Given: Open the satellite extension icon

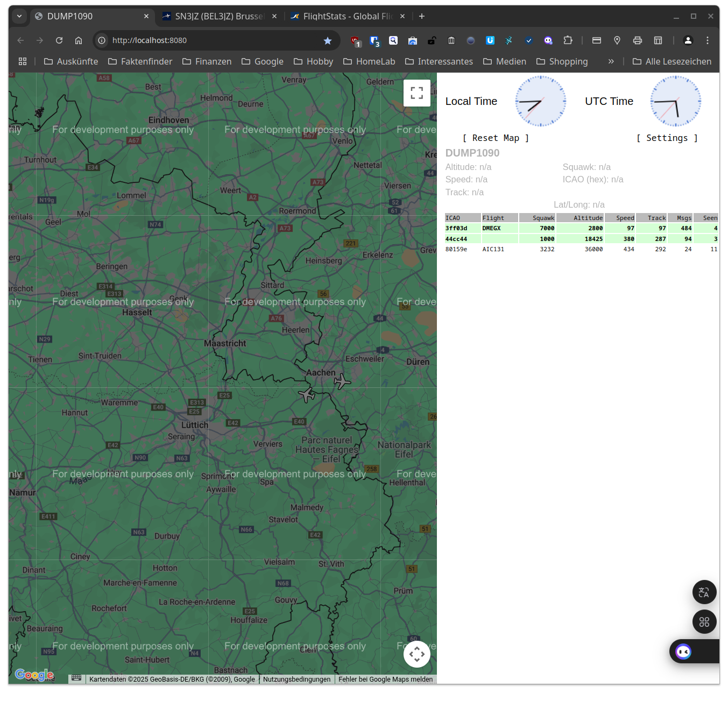Looking at the screenshot, I should click(509, 40).
